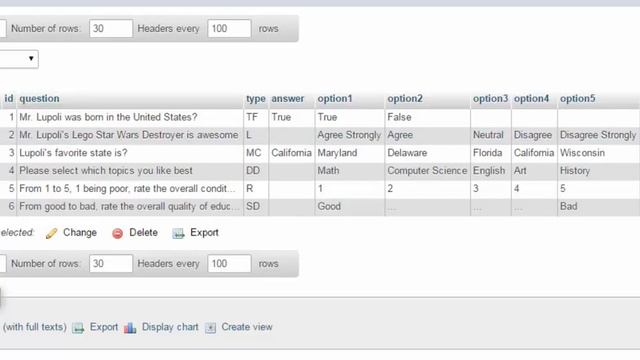Click the bottom Headers every field

(x=229, y=264)
